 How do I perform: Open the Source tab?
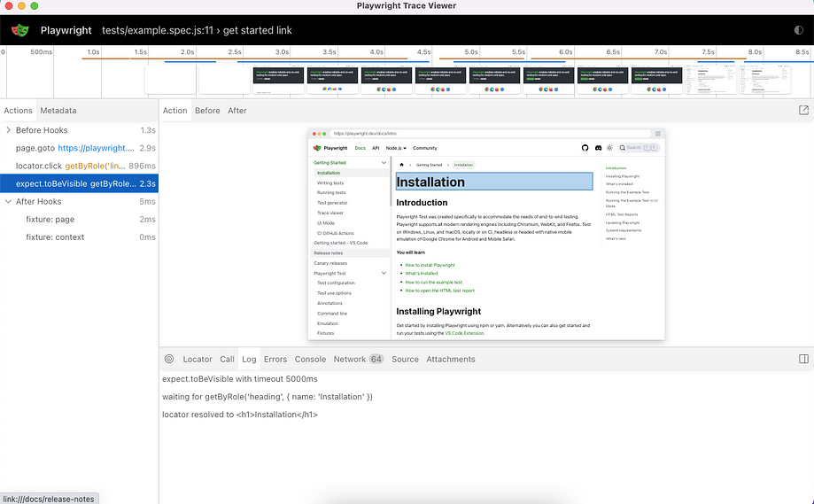point(405,360)
